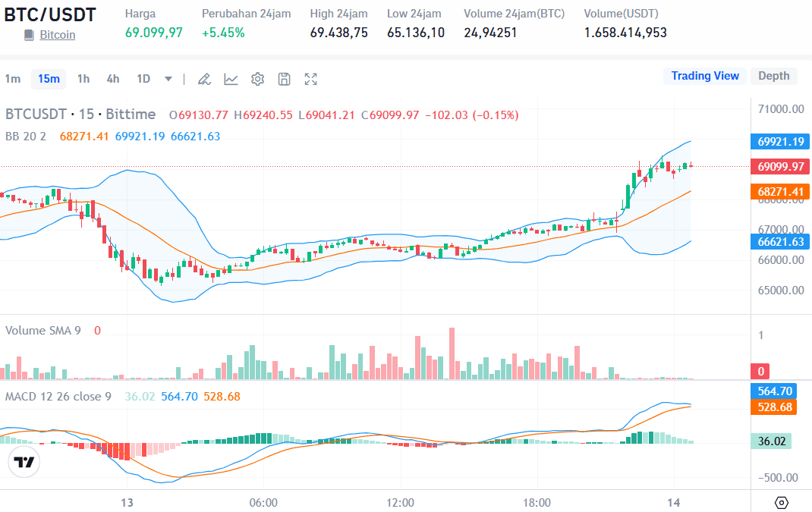
Task: Save chart layout with save icon
Action: 284,78
